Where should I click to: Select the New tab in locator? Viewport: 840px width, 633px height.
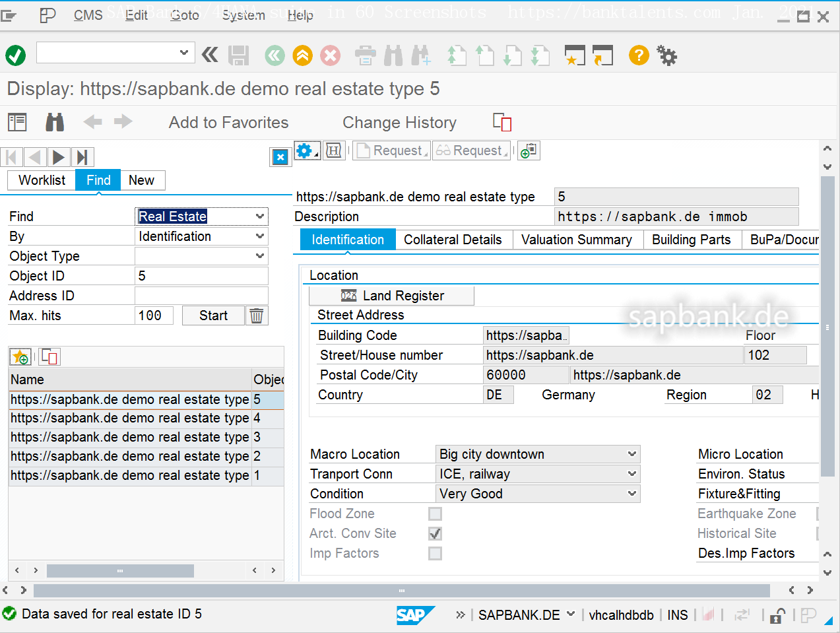(x=141, y=180)
